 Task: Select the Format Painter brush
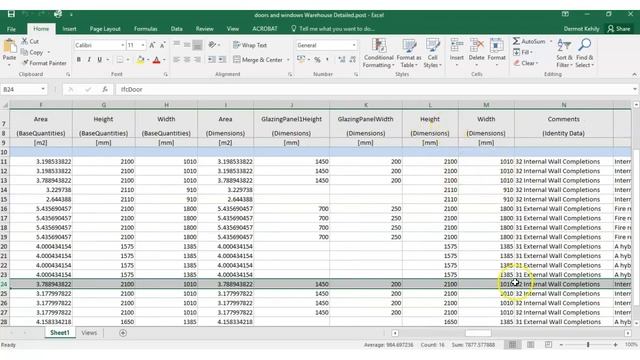pos(44,63)
